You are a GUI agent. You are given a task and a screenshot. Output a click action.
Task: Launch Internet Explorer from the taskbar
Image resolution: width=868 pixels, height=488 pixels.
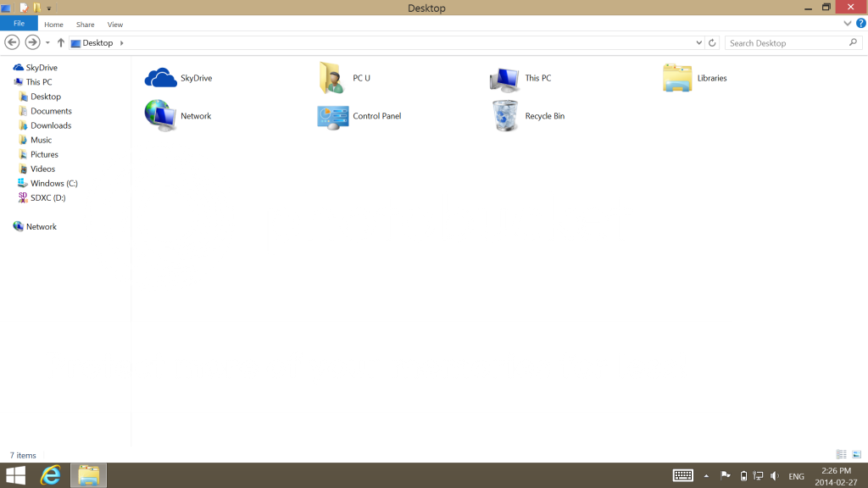click(x=50, y=475)
